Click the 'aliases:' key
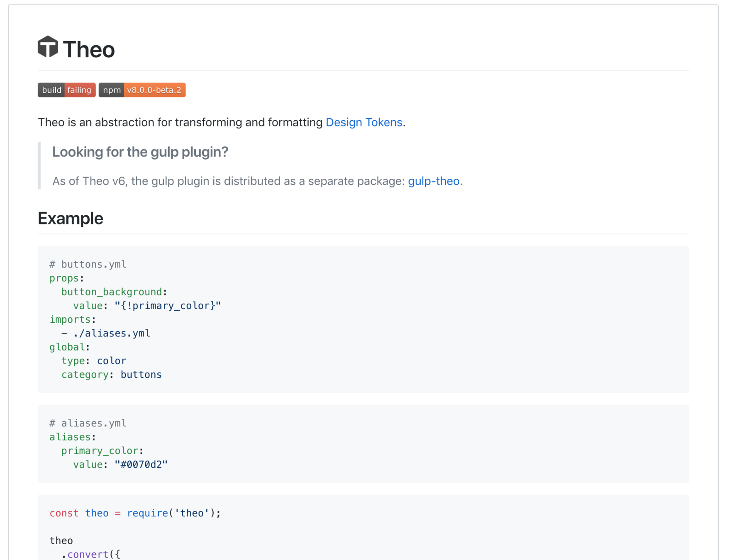The height and width of the screenshot is (560, 729). tap(73, 437)
